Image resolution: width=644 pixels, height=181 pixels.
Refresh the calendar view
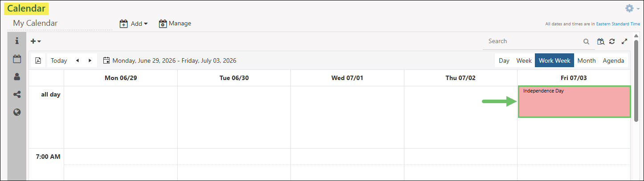coord(612,41)
